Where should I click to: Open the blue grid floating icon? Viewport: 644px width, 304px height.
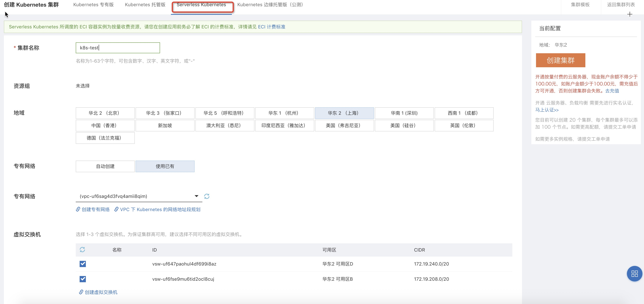[x=634, y=273]
